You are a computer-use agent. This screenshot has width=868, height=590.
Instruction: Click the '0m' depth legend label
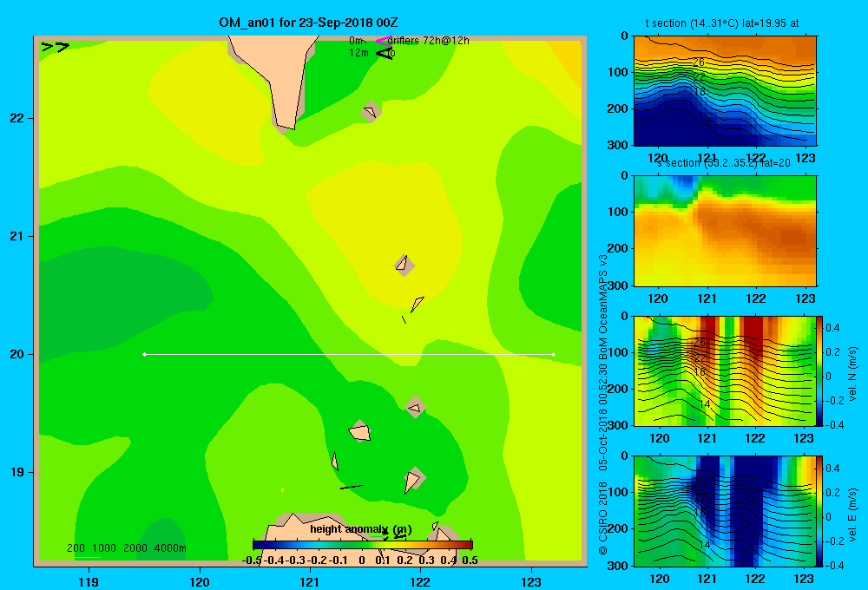356,41
